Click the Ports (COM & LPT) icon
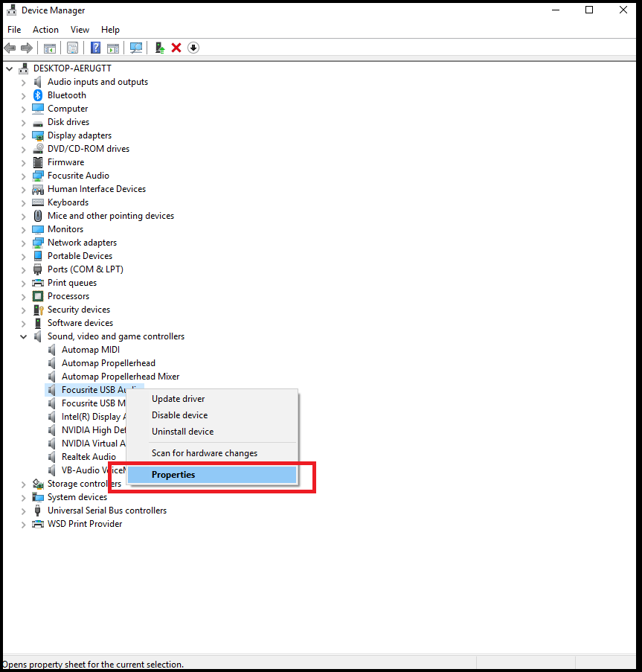Screen dimensions: 642x672 pos(38,269)
